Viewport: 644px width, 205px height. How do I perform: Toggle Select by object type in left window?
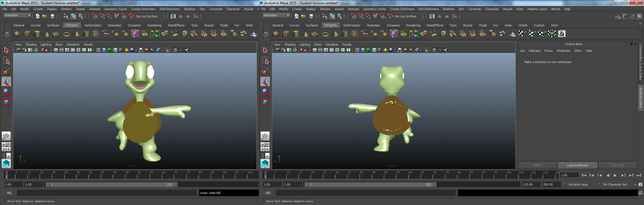click(x=73, y=16)
